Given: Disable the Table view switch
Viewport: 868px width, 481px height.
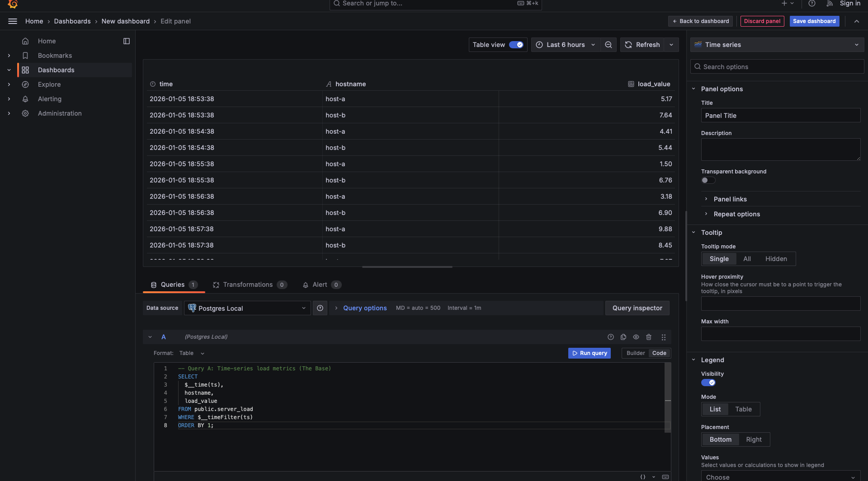Looking at the screenshot, I should [x=516, y=45].
